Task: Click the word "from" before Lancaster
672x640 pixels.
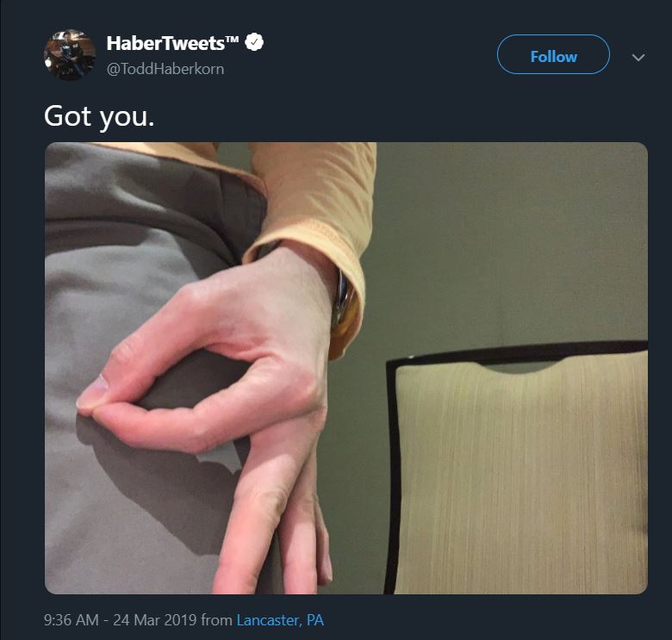Action: pos(216,620)
